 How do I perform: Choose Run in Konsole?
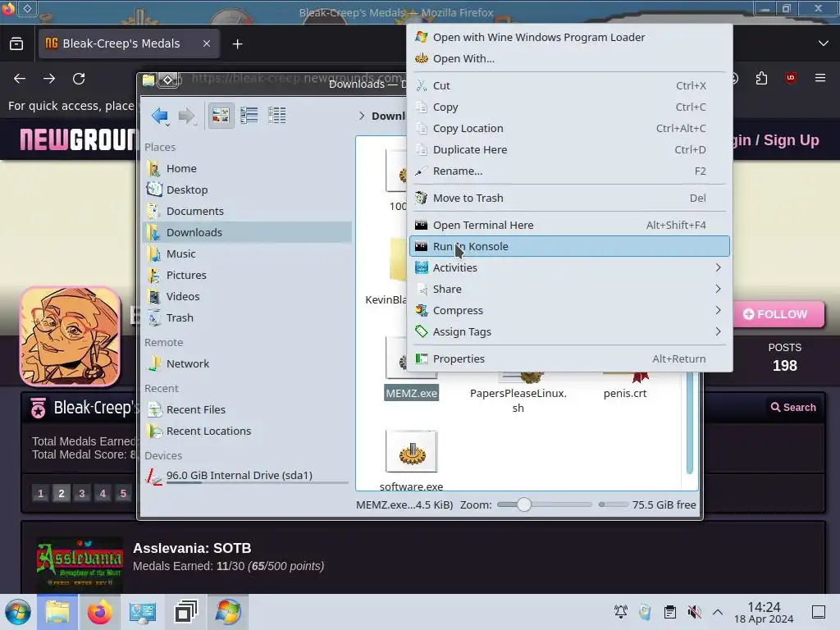click(569, 246)
